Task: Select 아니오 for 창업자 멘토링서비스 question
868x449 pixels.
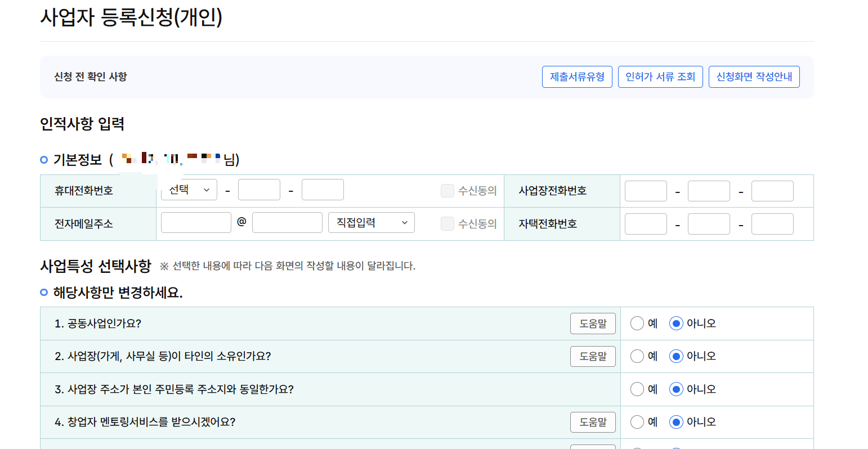Action: pyautogui.click(x=676, y=422)
